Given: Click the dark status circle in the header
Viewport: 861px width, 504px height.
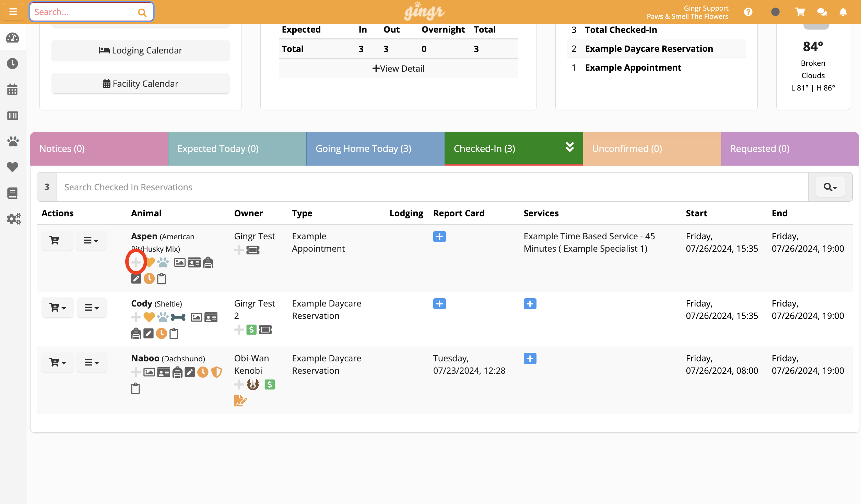Looking at the screenshot, I should [x=775, y=12].
